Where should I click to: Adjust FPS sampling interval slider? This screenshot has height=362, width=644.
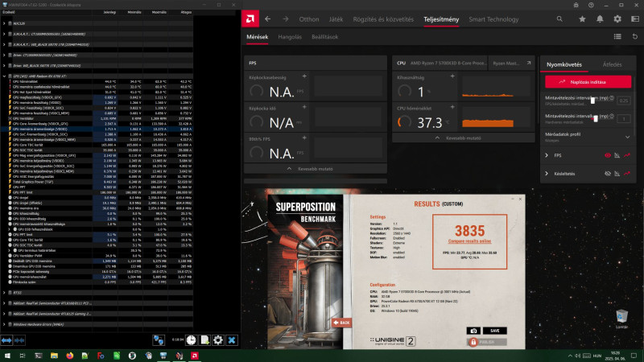pos(592,100)
